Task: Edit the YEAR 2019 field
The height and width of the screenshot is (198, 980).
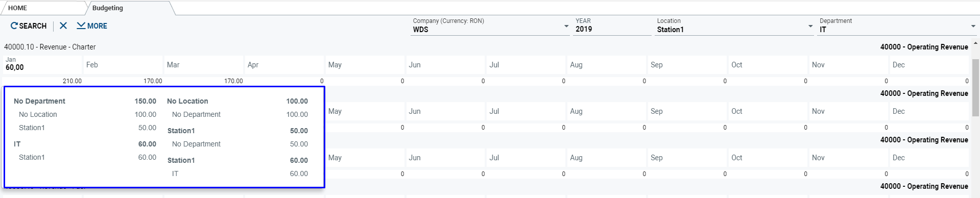Action: (612, 27)
